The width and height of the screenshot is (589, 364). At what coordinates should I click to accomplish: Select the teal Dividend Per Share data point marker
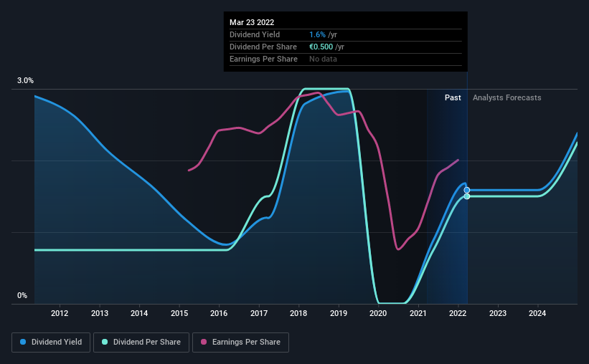click(x=467, y=196)
